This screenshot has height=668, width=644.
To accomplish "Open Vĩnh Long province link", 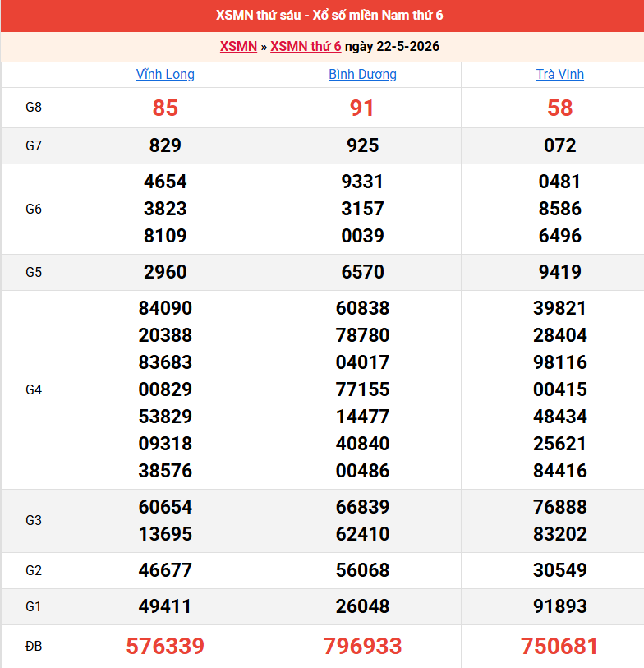I will coord(165,74).
